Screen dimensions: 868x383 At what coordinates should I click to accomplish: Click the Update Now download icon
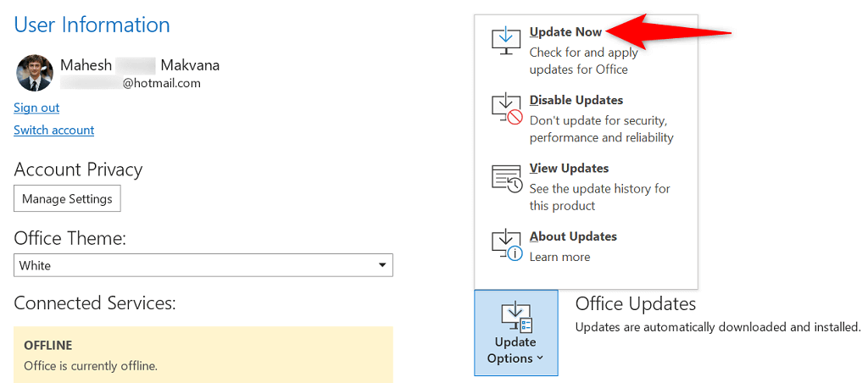pyautogui.click(x=507, y=41)
